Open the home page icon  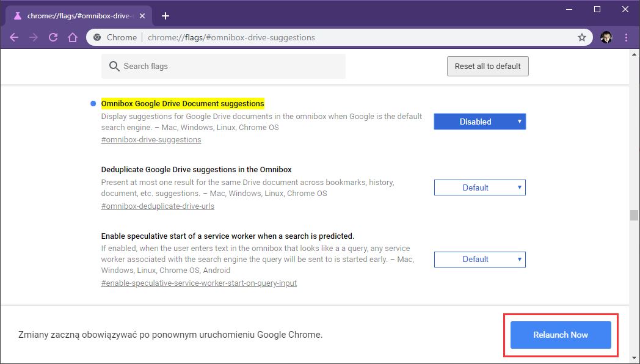pos(73,37)
